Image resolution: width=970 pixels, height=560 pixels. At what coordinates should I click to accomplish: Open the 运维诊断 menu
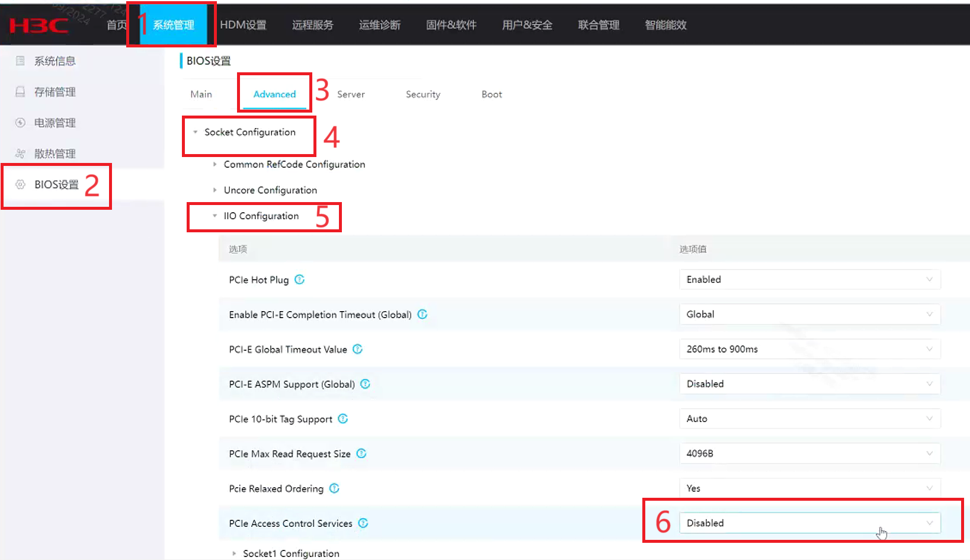pos(380,25)
